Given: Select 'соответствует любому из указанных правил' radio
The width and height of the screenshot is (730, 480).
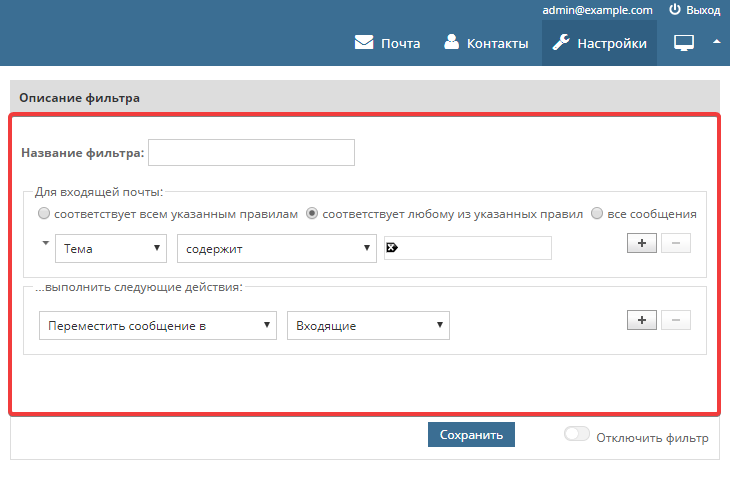Looking at the screenshot, I should pos(312,214).
